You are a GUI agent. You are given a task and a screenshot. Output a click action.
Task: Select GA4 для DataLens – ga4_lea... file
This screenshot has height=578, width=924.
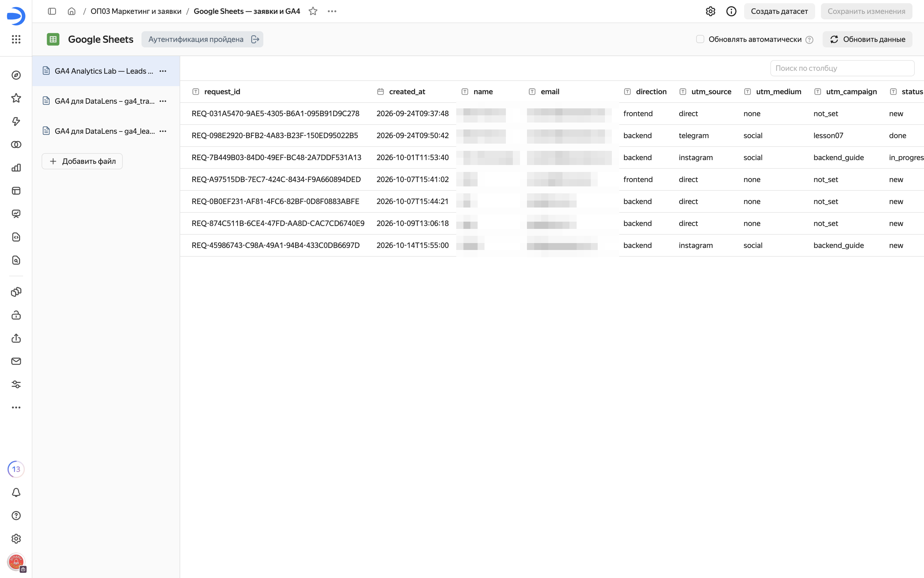(106, 131)
